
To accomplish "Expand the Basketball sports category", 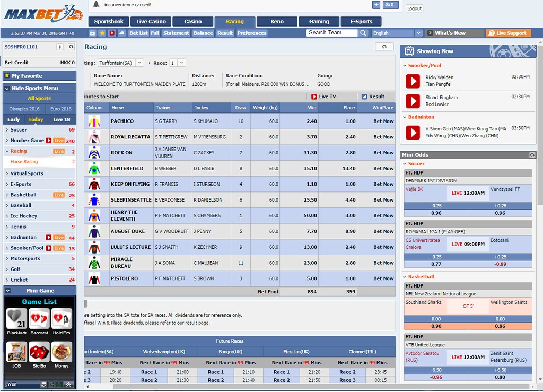I will click(x=7, y=195).
